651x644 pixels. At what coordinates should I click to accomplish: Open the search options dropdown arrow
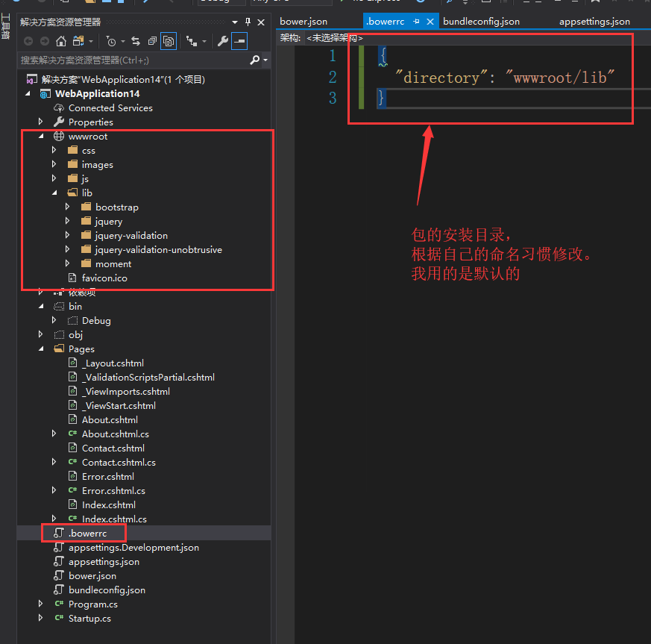pyautogui.click(x=265, y=60)
